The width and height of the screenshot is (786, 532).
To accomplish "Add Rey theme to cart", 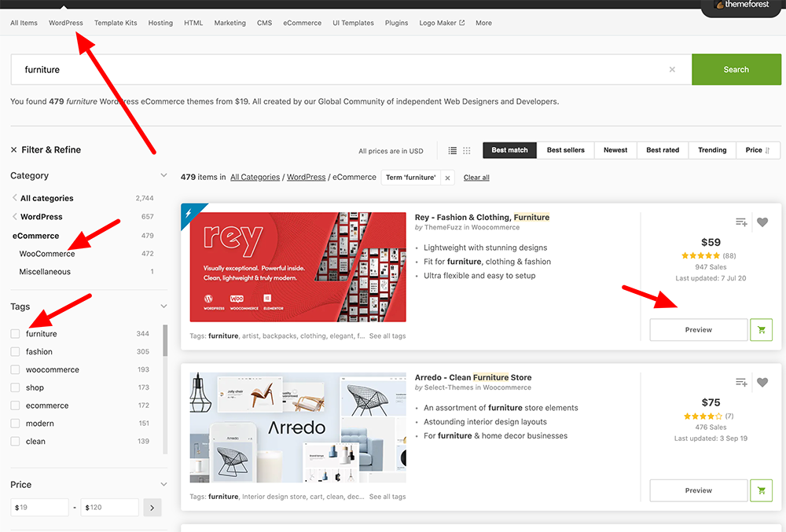I will pyautogui.click(x=762, y=329).
